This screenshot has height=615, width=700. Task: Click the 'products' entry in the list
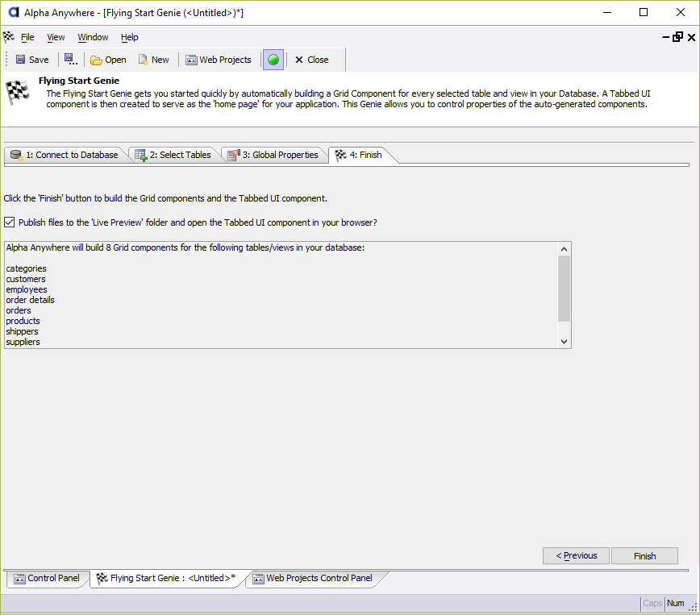click(x=23, y=321)
